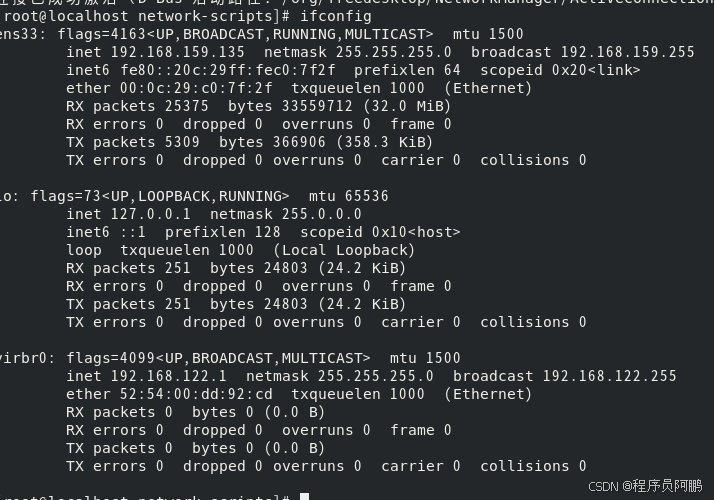The height and width of the screenshot is (500, 714).
Task: Click the scopeid 0x10<host> text
Action: point(380,232)
